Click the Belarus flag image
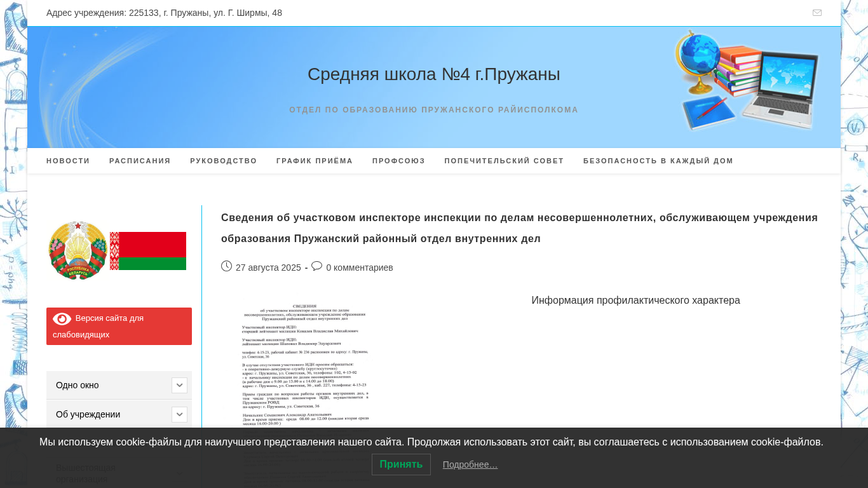868x488 pixels. click(148, 251)
